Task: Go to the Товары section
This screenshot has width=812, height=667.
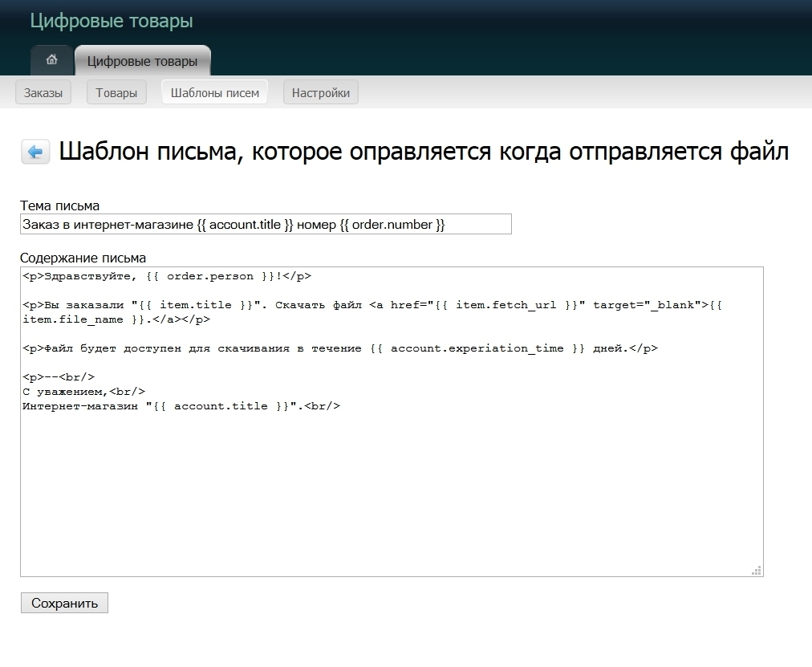Action: click(116, 93)
